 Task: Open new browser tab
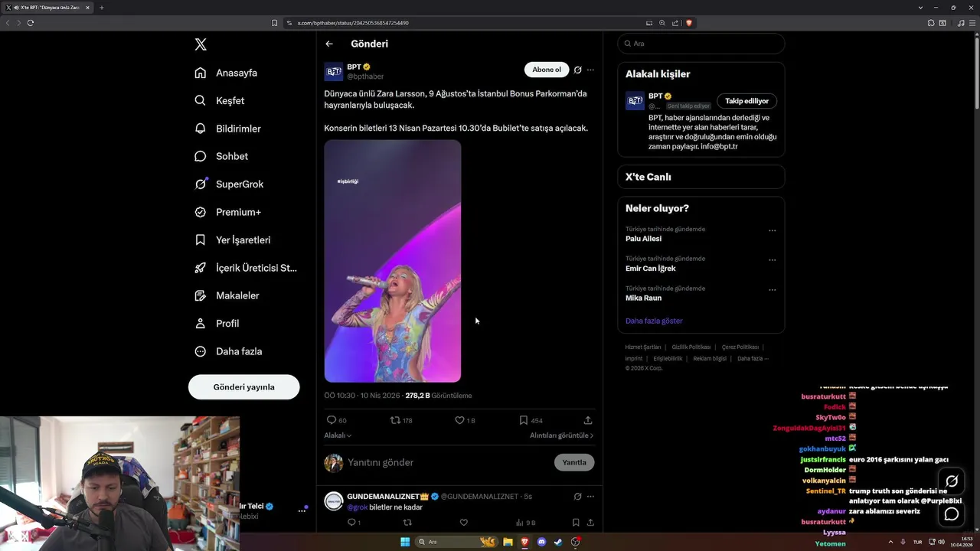click(x=101, y=8)
